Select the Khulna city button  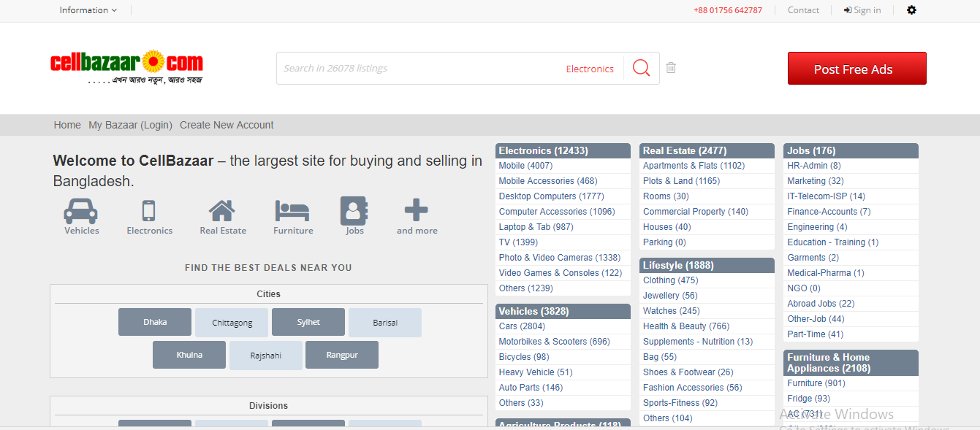[x=189, y=355]
